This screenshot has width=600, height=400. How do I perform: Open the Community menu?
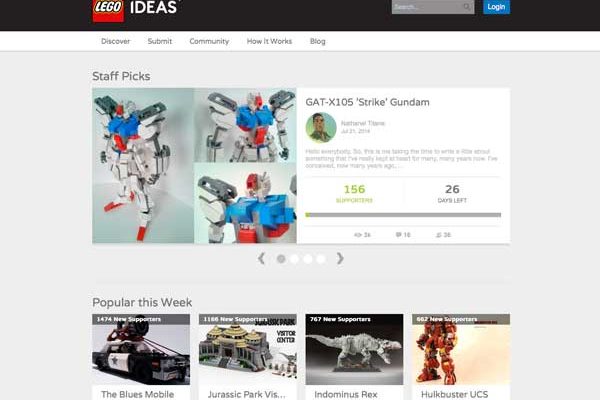tap(209, 41)
